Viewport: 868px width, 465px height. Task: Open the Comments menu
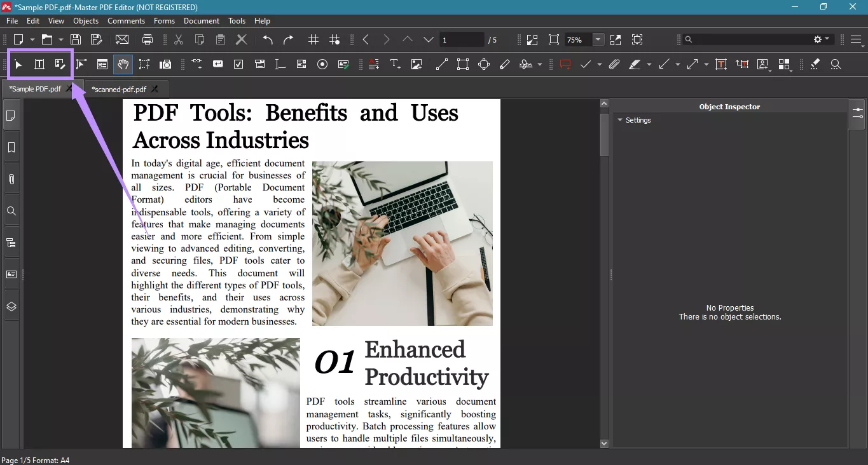[126, 21]
